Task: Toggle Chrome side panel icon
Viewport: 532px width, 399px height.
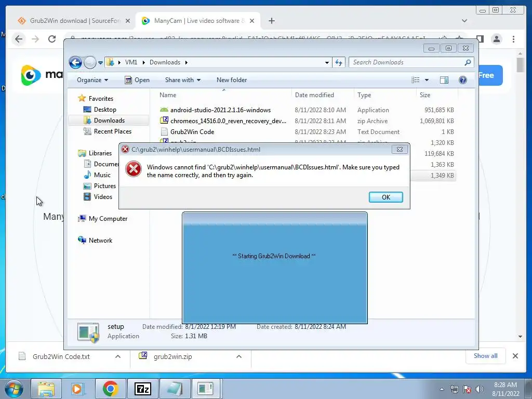Action: pyautogui.click(x=480, y=39)
